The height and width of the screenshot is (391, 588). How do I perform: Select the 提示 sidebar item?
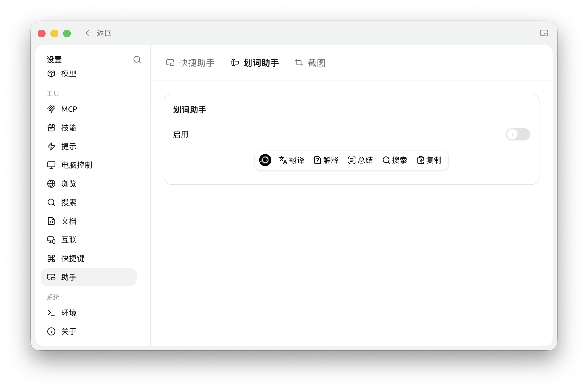[89, 146]
